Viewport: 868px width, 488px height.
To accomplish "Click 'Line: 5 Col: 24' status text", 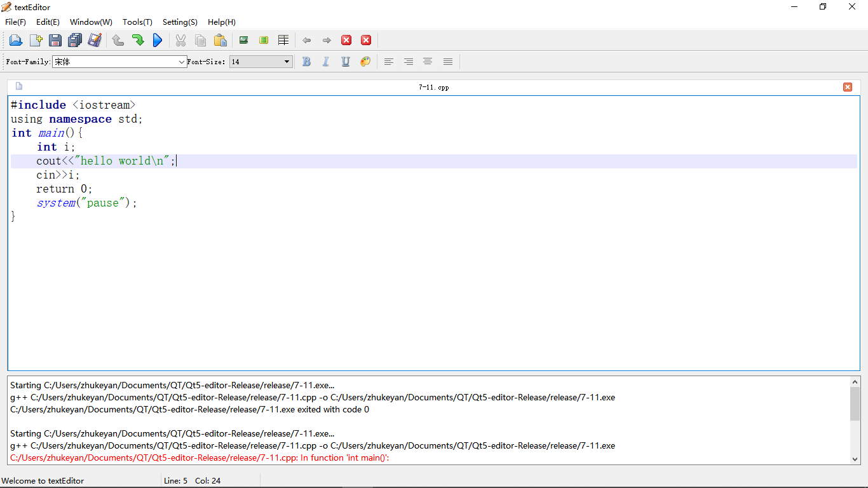I will tap(192, 481).
